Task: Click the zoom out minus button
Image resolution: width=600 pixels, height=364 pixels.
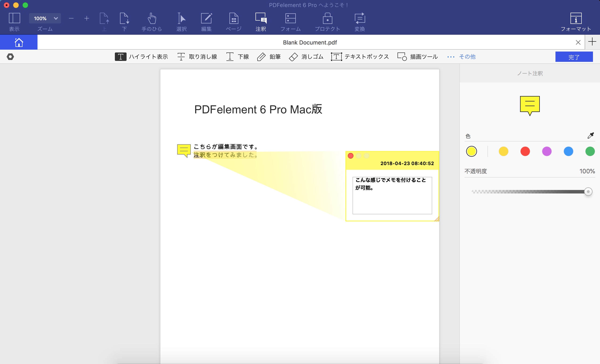Action: tap(71, 18)
